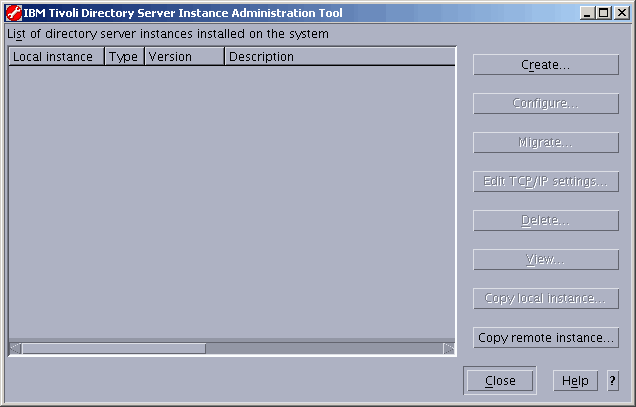Viewport: 636px width, 407px height.
Task: Sort by Local instance column header
Action: coord(56,57)
